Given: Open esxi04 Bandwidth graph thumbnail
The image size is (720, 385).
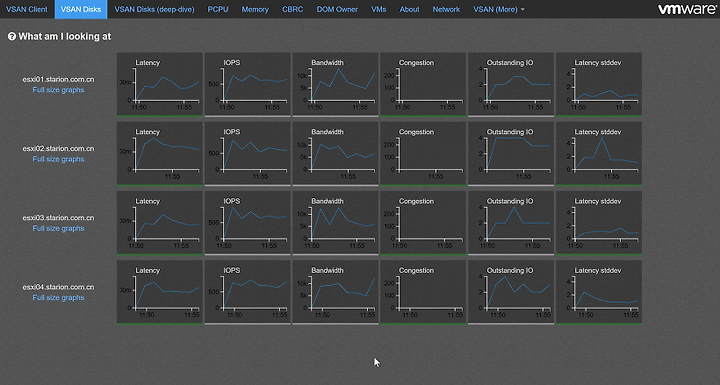Looking at the screenshot, I should click(335, 292).
